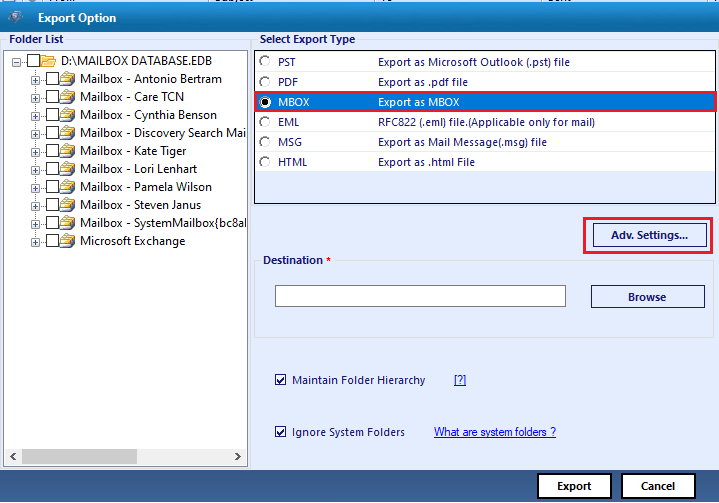Select the PST export type radio button
The image size is (719, 503).
(x=265, y=61)
